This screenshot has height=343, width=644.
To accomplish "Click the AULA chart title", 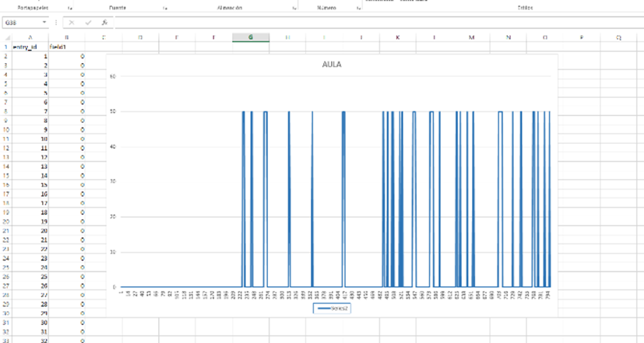I will tap(332, 65).
